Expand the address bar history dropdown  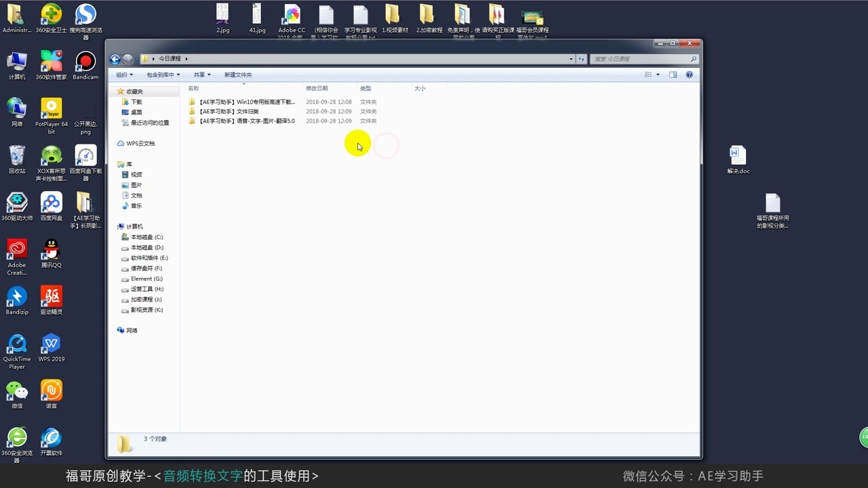point(571,59)
